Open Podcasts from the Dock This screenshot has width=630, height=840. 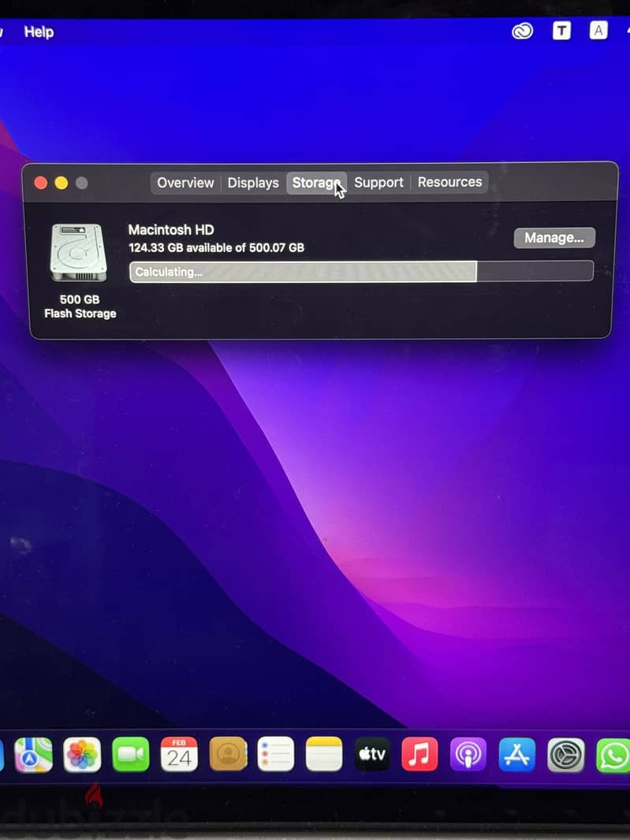pos(468,754)
